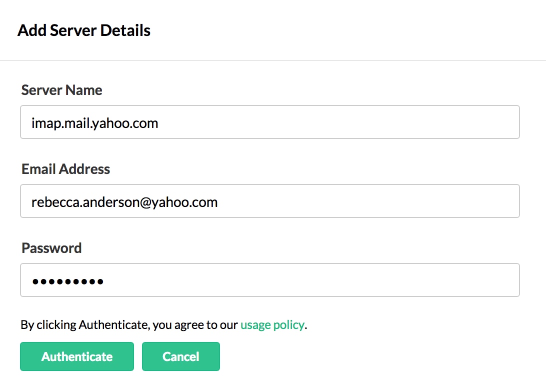Click the Authenticate button
Image resolution: width=546 pixels, height=392 pixels.
point(77,356)
